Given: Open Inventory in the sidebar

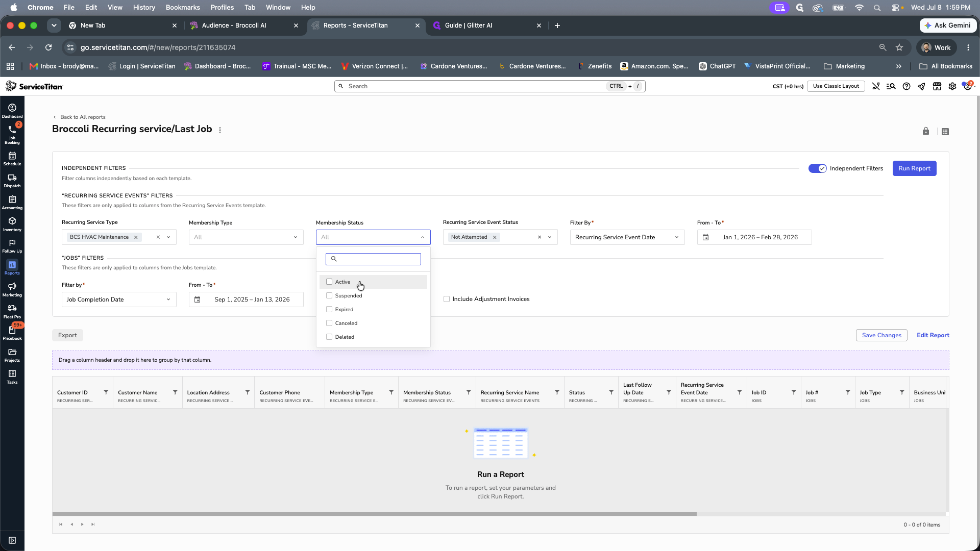Looking at the screenshot, I should [x=12, y=224].
